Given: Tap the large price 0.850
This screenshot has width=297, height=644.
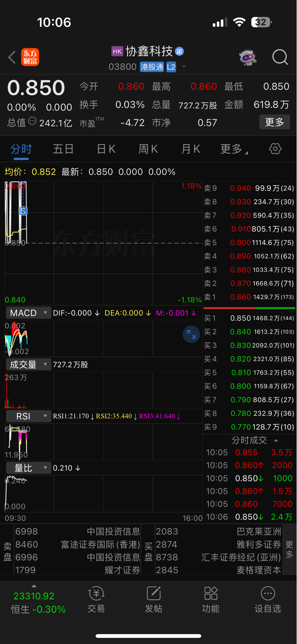Looking at the screenshot, I should pos(36,88).
